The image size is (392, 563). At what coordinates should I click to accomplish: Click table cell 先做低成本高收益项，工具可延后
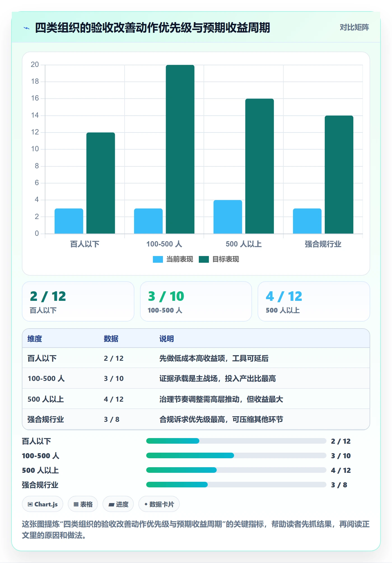point(214,358)
